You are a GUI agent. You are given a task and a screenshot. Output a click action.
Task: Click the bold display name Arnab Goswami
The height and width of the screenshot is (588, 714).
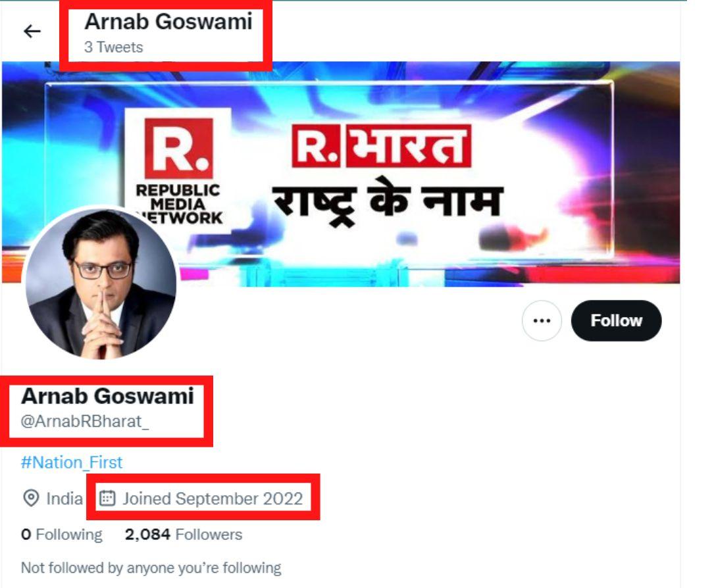pos(107,396)
